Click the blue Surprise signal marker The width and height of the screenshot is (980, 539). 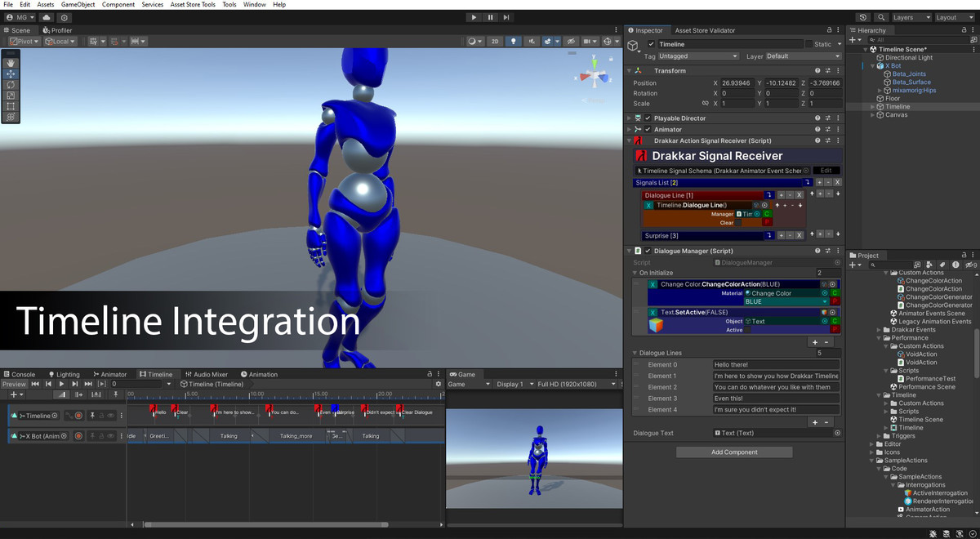(335, 409)
